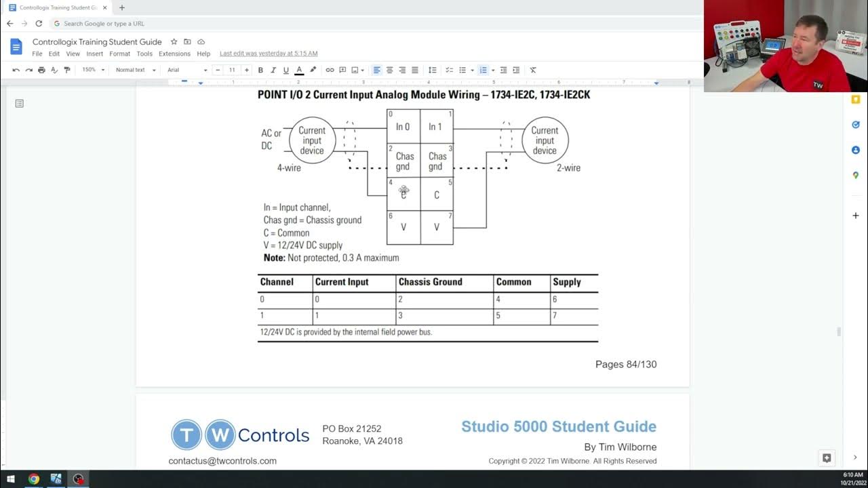This screenshot has height=488, width=868.
Task: Open a new browser tab
Action: [122, 7]
